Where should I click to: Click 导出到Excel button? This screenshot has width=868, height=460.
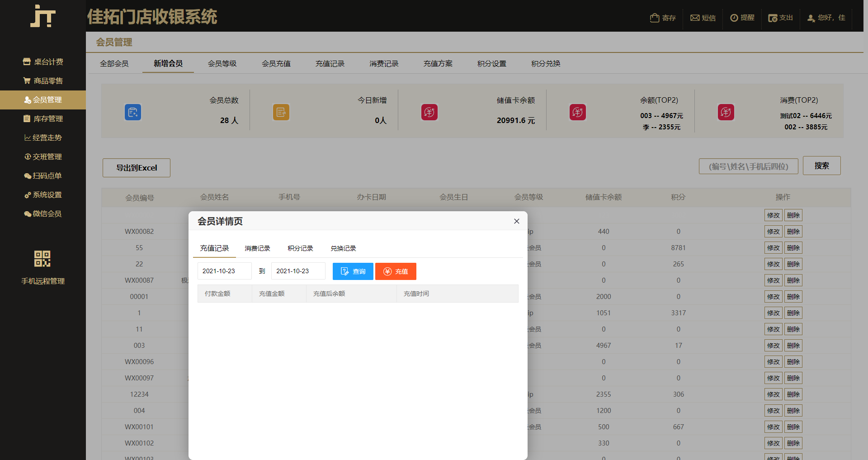pyautogui.click(x=137, y=168)
